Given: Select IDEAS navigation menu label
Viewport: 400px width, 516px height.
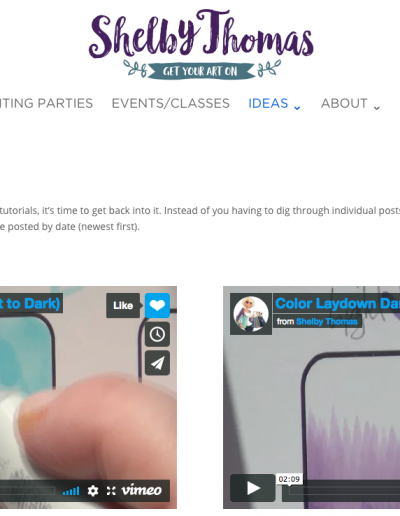Looking at the screenshot, I should [x=268, y=103].
